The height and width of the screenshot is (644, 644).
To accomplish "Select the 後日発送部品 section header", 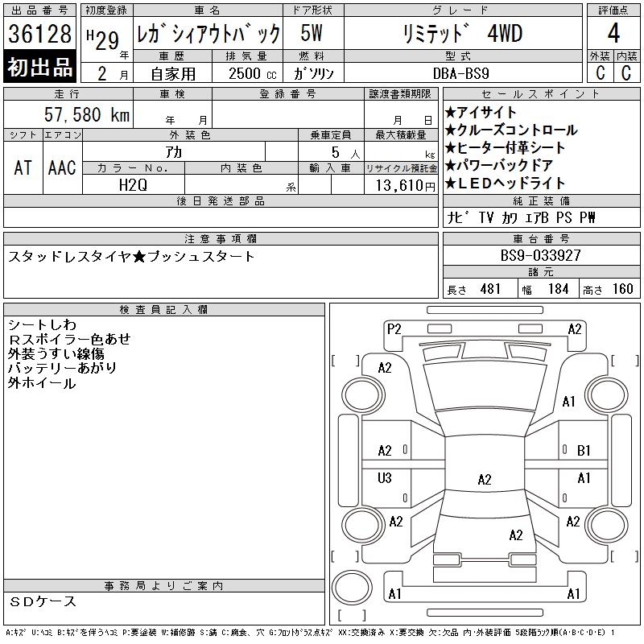I will click(x=221, y=200).
